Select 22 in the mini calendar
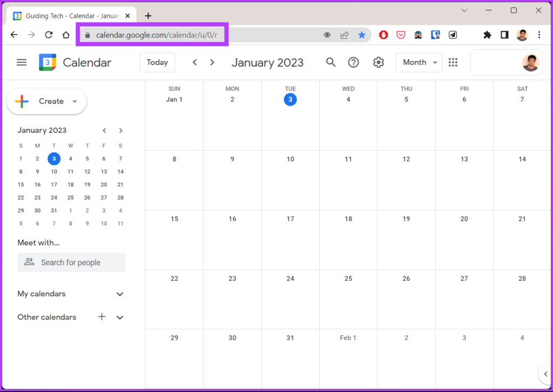This screenshot has width=553, height=392. coord(21,198)
